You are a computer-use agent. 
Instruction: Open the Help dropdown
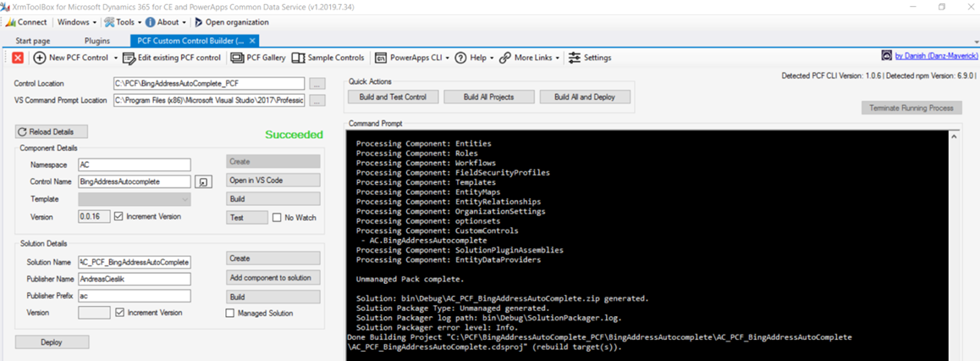click(x=475, y=58)
